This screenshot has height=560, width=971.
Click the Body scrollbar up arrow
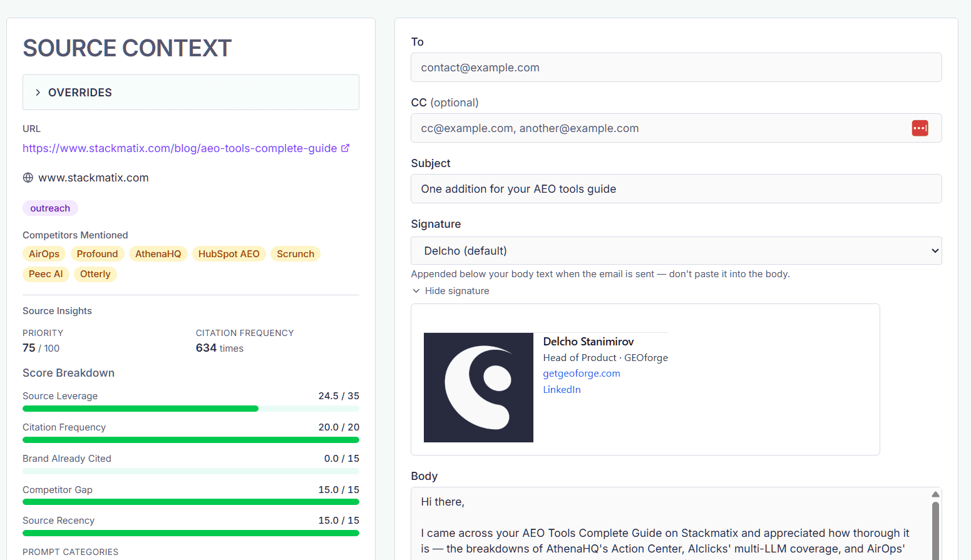[935, 494]
